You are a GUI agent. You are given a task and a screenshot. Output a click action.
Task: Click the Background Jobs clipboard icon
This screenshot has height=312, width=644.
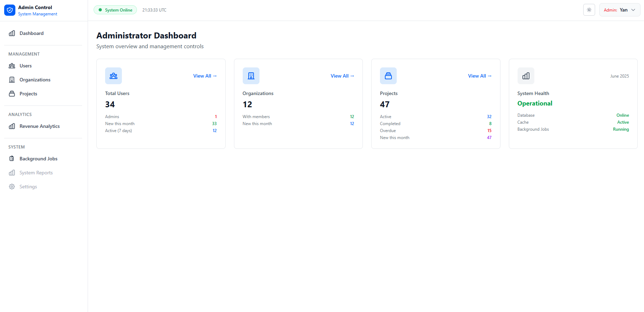(12, 159)
